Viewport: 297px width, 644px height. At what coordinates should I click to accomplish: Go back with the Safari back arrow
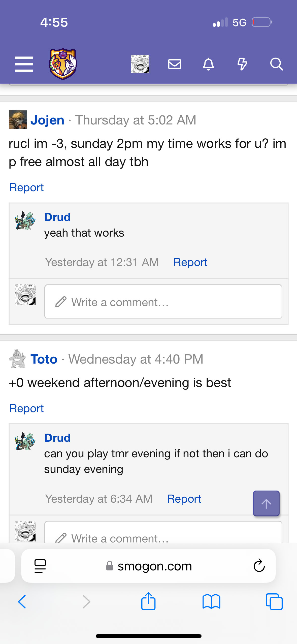[x=22, y=602]
